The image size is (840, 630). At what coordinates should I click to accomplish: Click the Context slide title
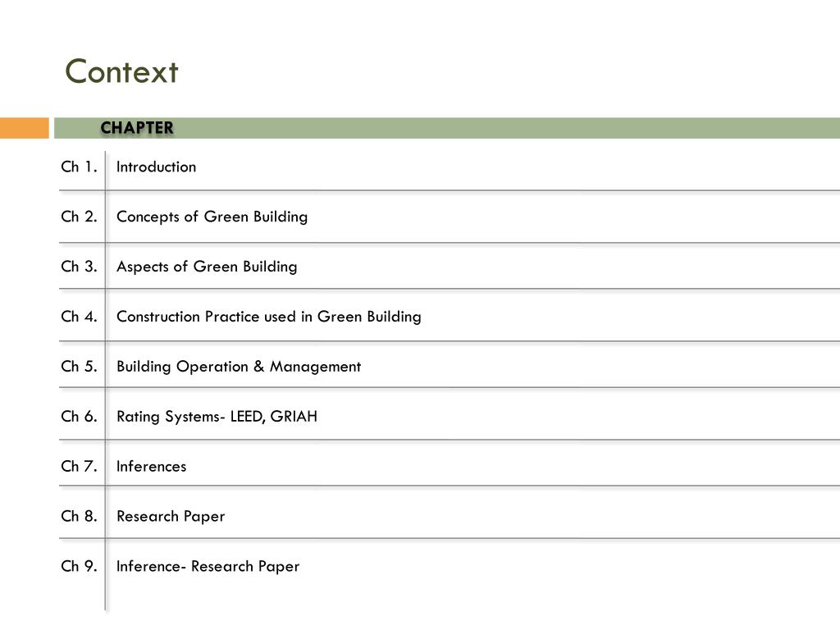click(121, 71)
